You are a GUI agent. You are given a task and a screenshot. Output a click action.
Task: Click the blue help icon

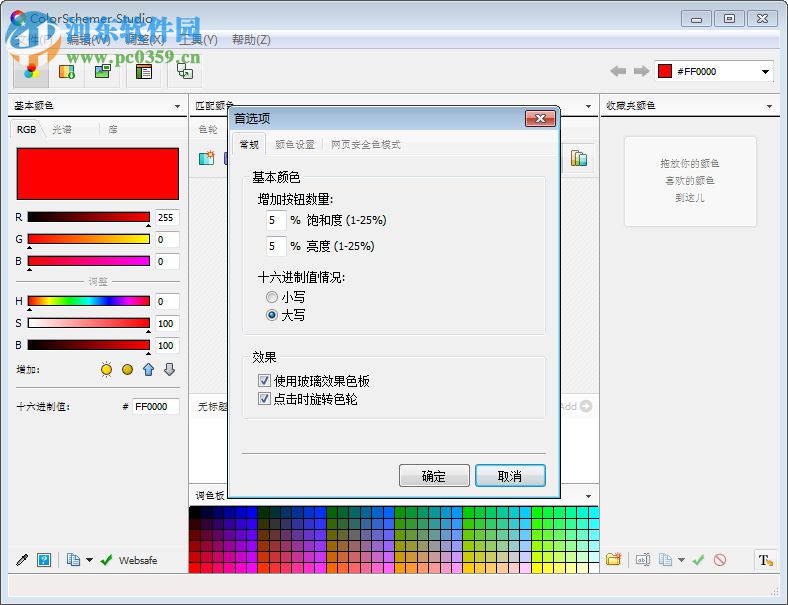(44, 560)
